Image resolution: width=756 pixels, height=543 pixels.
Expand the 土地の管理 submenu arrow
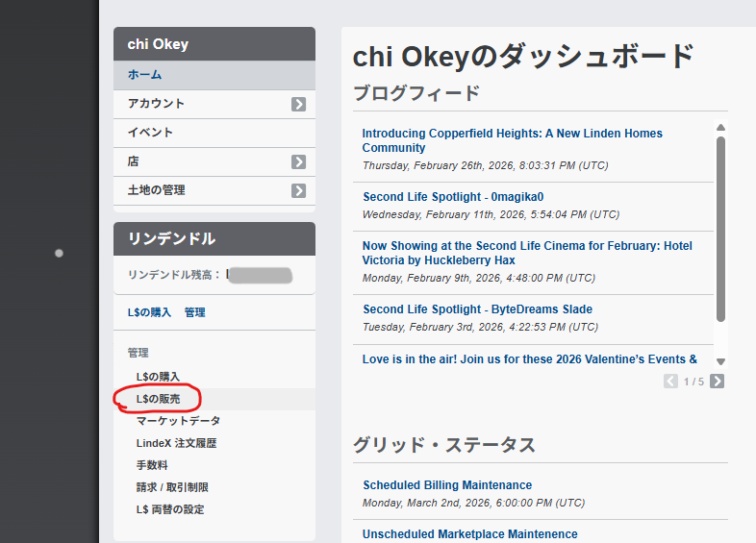tap(299, 190)
